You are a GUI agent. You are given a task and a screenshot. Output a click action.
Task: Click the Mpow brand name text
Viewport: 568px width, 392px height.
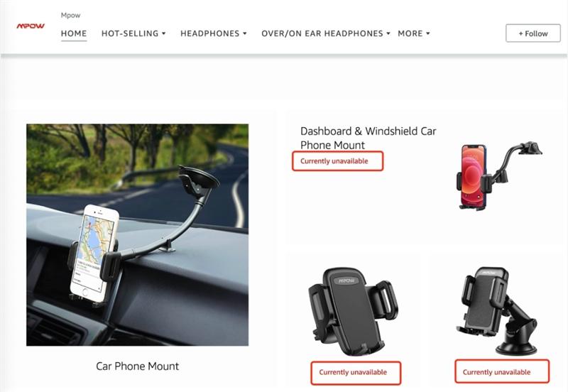[x=70, y=15]
